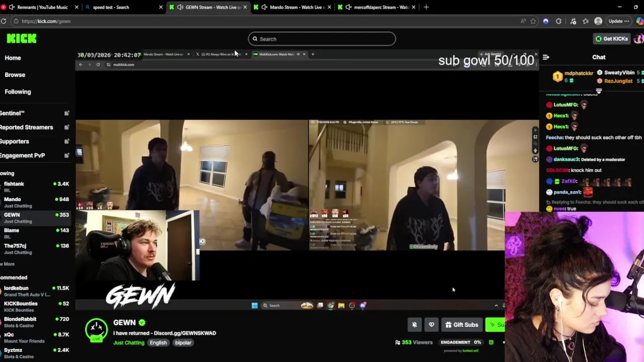Open the Favorites list icon
This screenshot has height=362, width=644.
click(x=586, y=21)
